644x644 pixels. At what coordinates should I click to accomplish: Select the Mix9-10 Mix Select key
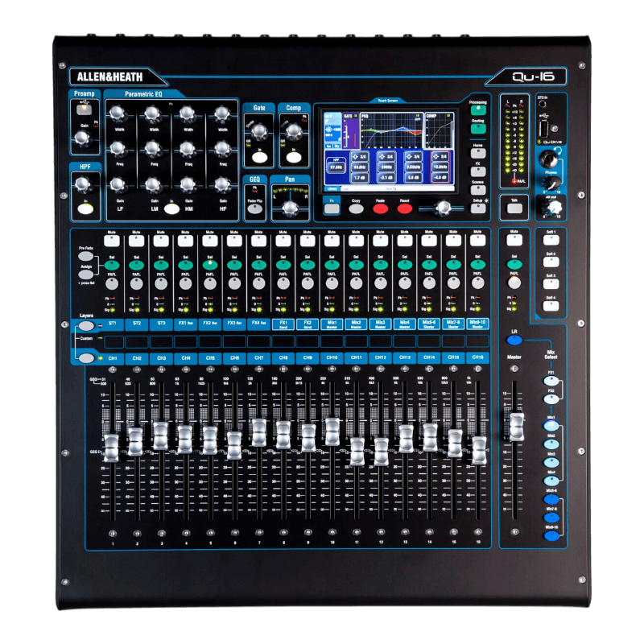(x=551, y=535)
